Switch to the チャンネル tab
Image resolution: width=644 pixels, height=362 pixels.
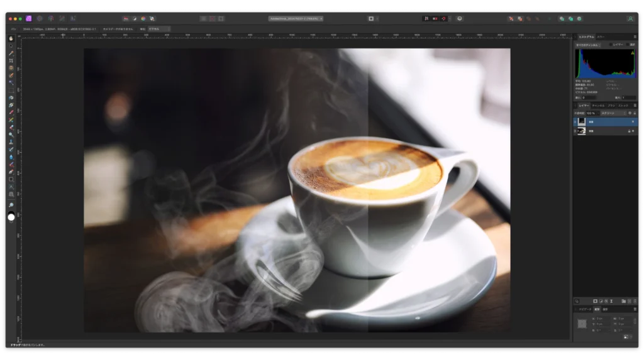(x=598, y=105)
